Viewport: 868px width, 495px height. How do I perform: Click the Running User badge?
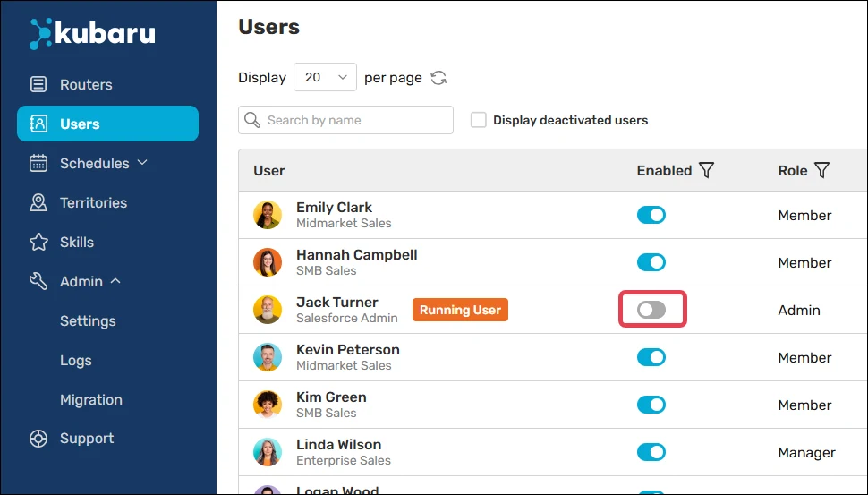point(460,310)
